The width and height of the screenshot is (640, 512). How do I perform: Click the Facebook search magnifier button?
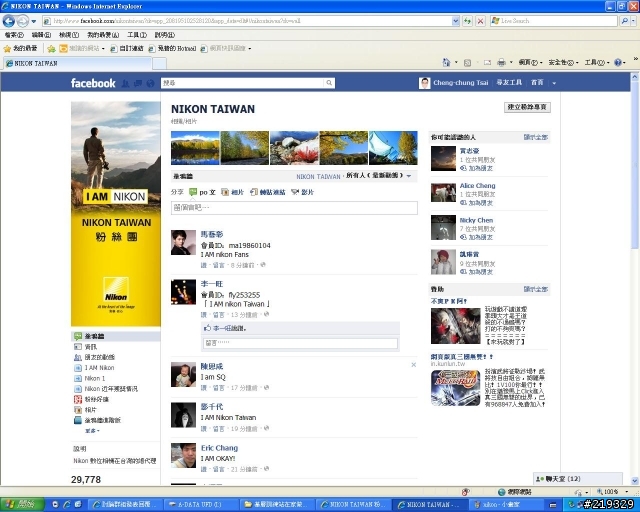pos(329,83)
